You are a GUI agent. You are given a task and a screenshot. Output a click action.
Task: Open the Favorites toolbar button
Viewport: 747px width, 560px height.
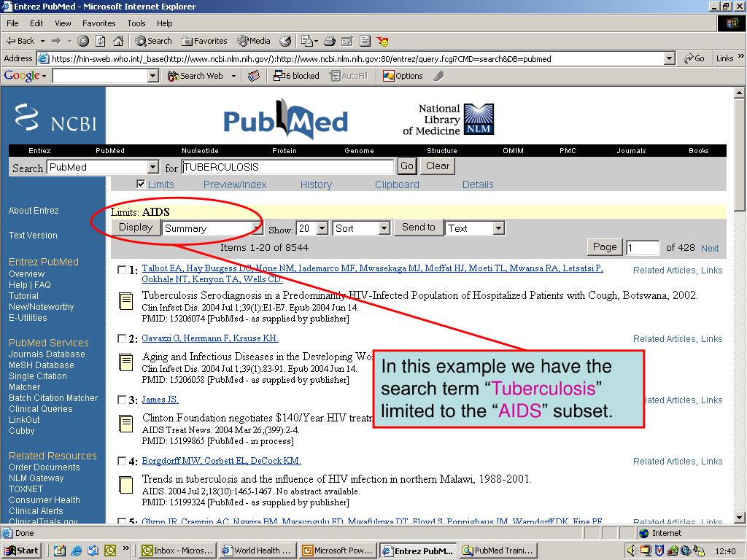(x=205, y=41)
